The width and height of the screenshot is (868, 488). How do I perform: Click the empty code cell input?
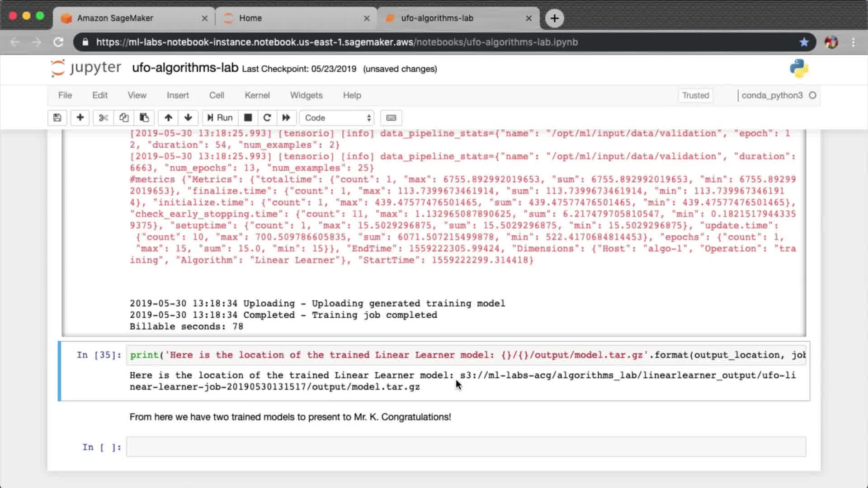pyautogui.click(x=466, y=447)
